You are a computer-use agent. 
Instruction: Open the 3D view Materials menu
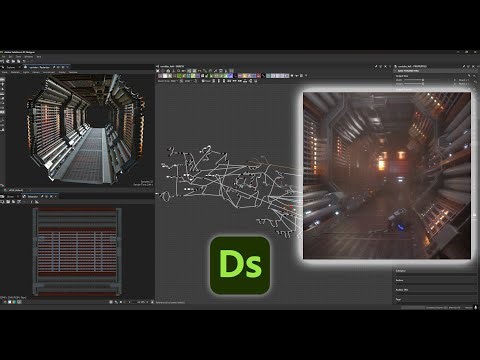click(x=15, y=72)
